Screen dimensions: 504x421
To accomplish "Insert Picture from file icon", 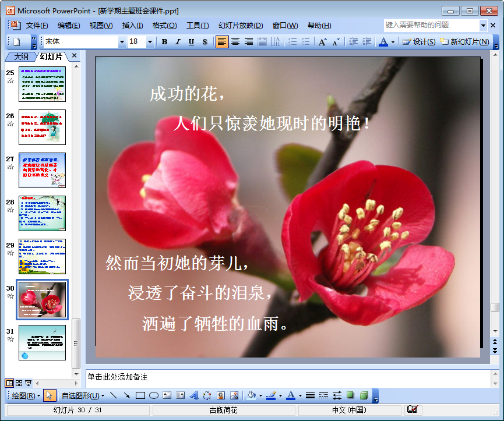I will click(234, 395).
